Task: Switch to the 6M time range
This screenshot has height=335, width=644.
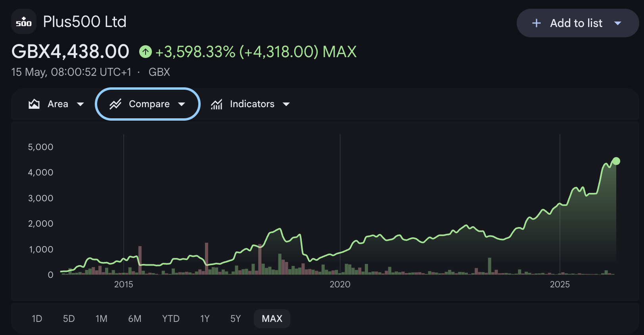Action: coord(135,319)
